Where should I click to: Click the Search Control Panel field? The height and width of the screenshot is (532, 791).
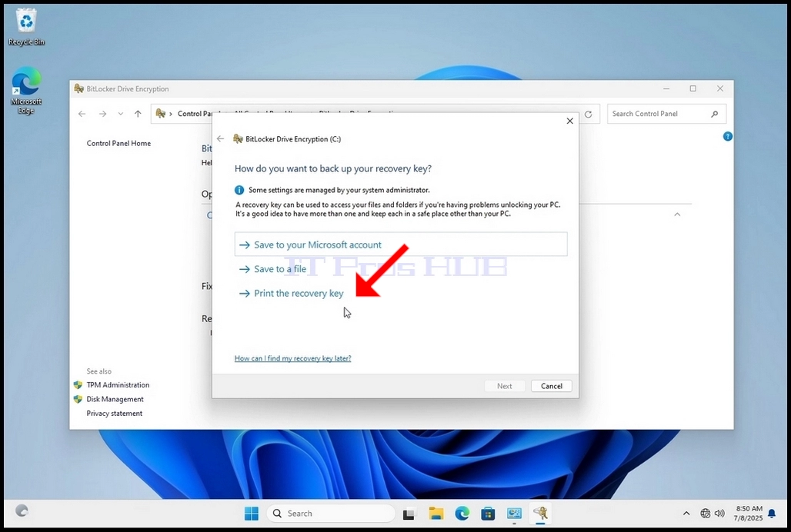666,114
